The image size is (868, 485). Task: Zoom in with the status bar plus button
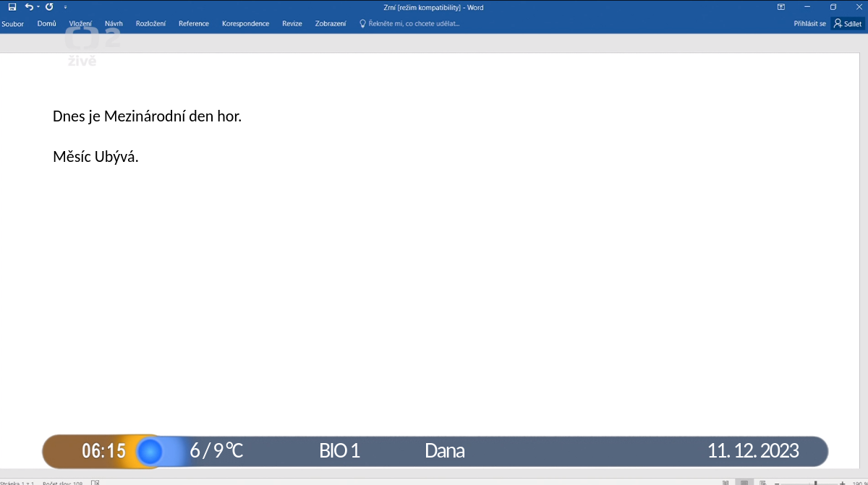[842, 482]
